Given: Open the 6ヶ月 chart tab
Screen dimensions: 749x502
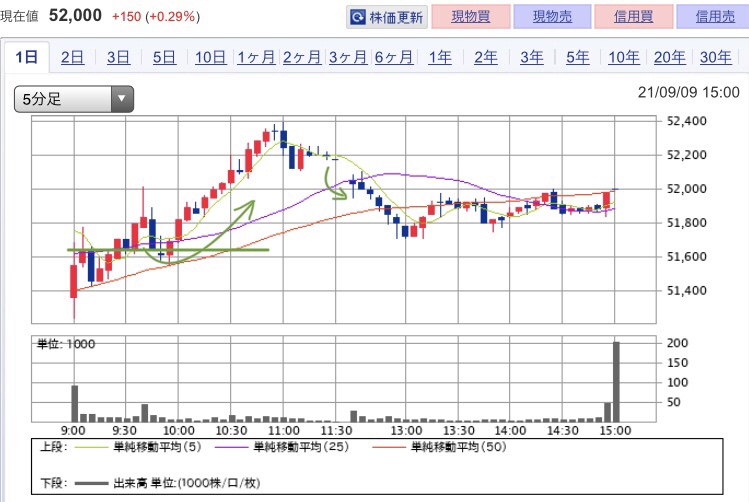Looking at the screenshot, I should pos(394,57).
